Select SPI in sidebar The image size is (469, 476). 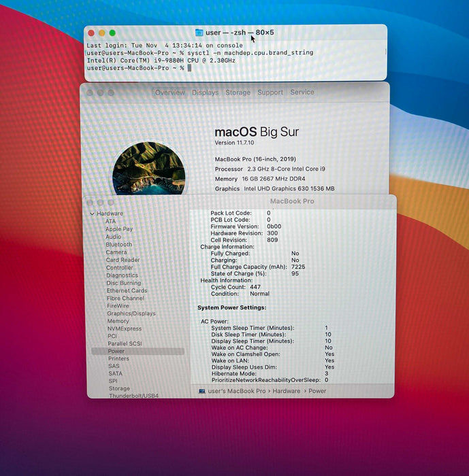pos(113,381)
